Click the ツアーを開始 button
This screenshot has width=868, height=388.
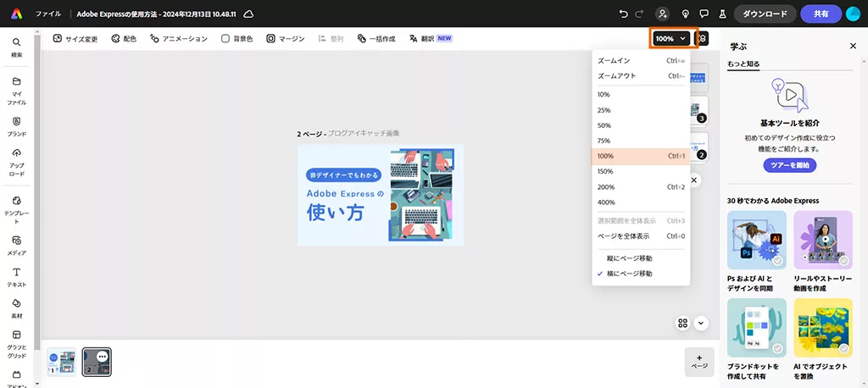coord(790,165)
